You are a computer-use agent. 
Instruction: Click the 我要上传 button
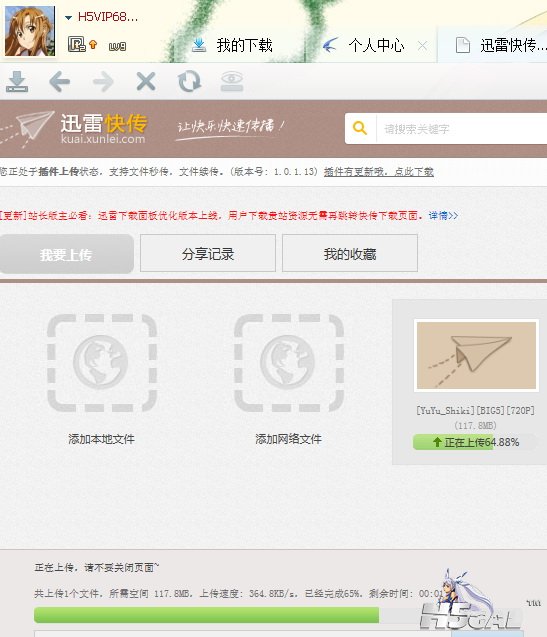[x=67, y=254]
